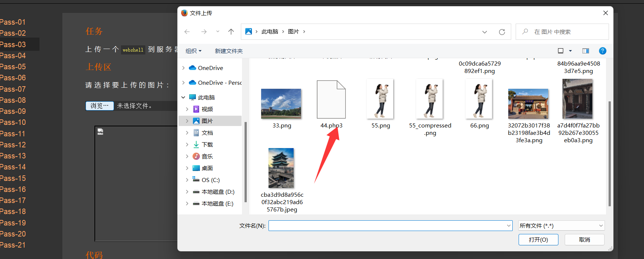Viewport: 644px width, 259px height.
Task: Select 本地磁盘 (D:) drive
Action: pos(218,192)
